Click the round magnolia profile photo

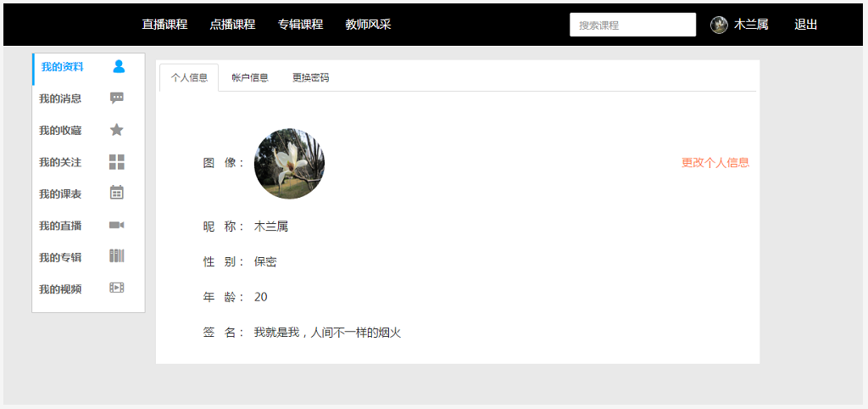[290, 164]
